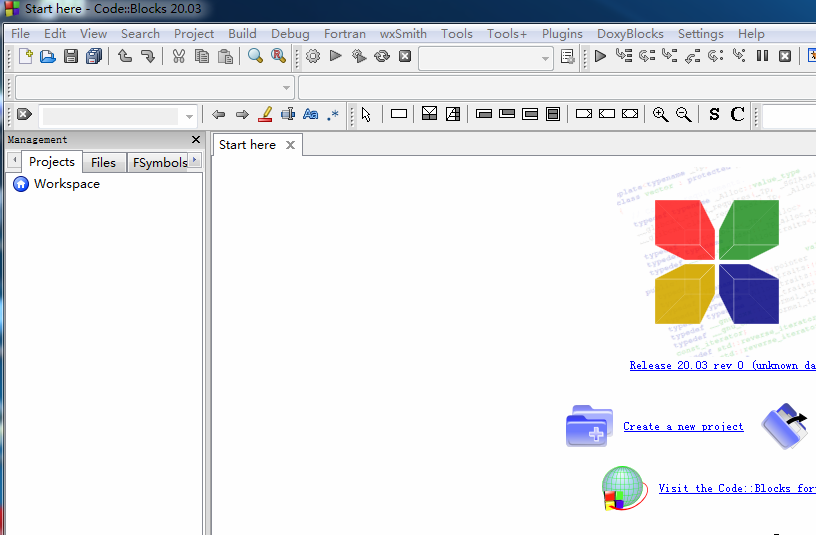The height and width of the screenshot is (535, 816).
Task: Close the Management panel
Action: tap(196, 139)
